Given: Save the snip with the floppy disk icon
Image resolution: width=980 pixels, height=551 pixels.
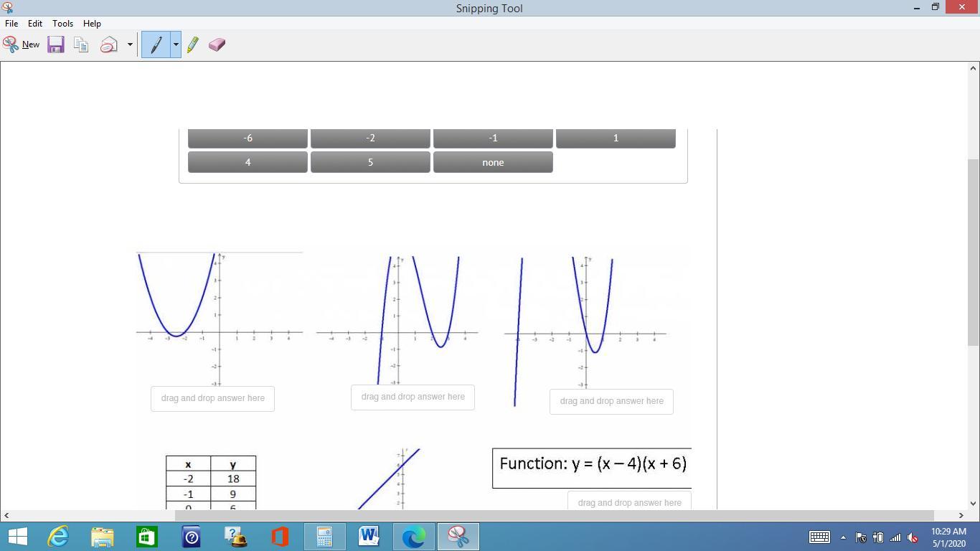Looking at the screenshot, I should (x=56, y=44).
